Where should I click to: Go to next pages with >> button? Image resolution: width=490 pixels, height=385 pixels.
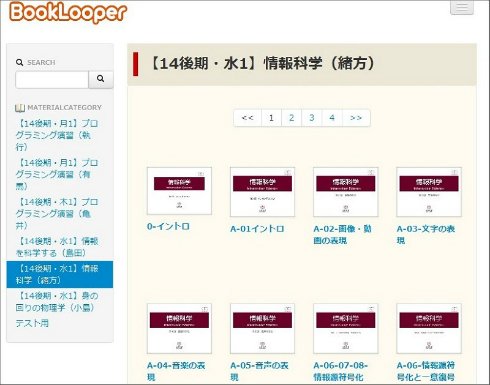pos(356,118)
